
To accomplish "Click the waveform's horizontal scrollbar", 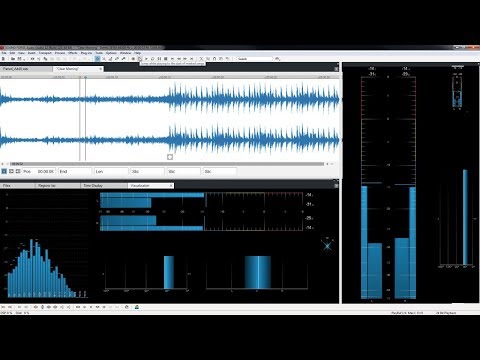I will coord(167,164).
